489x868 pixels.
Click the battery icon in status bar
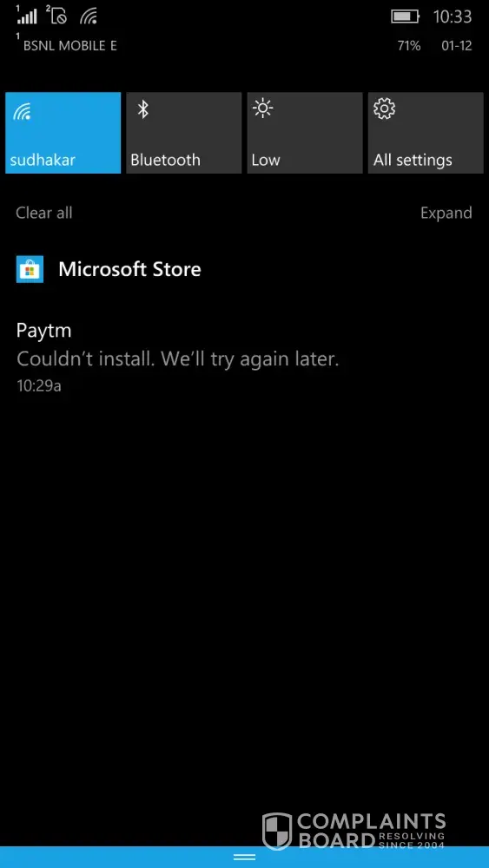(x=406, y=16)
